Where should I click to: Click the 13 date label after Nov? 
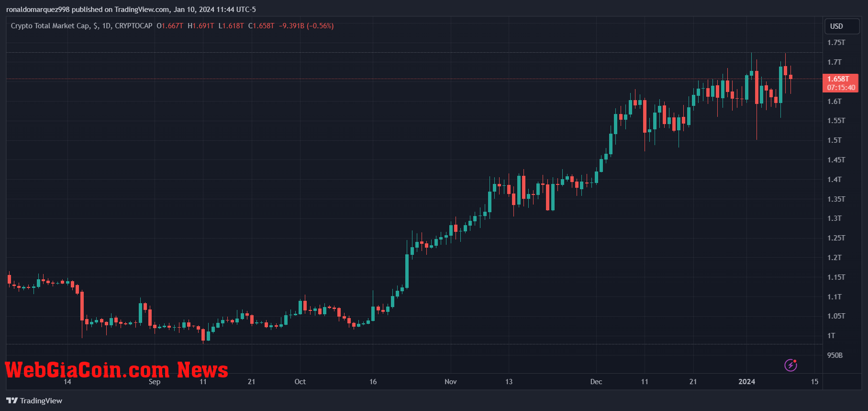click(x=509, y=382)
